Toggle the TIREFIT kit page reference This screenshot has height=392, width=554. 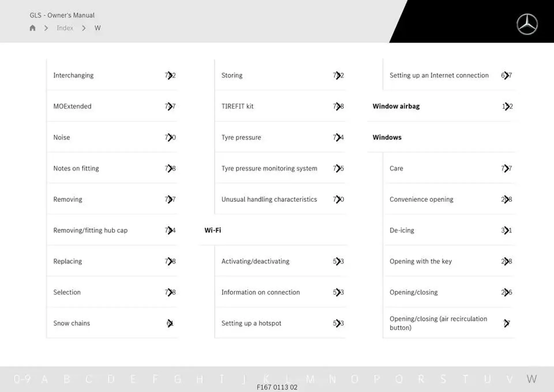[339, 106]
